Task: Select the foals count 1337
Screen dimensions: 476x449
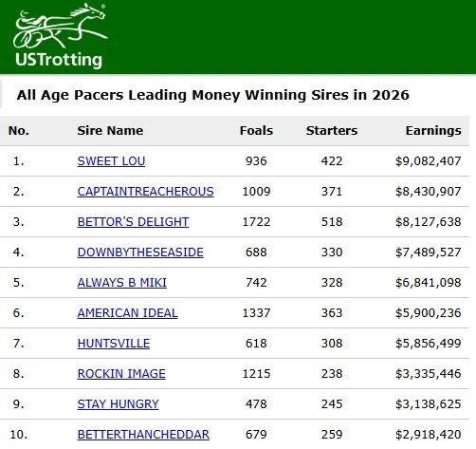Action: click(x=256, y=313)
